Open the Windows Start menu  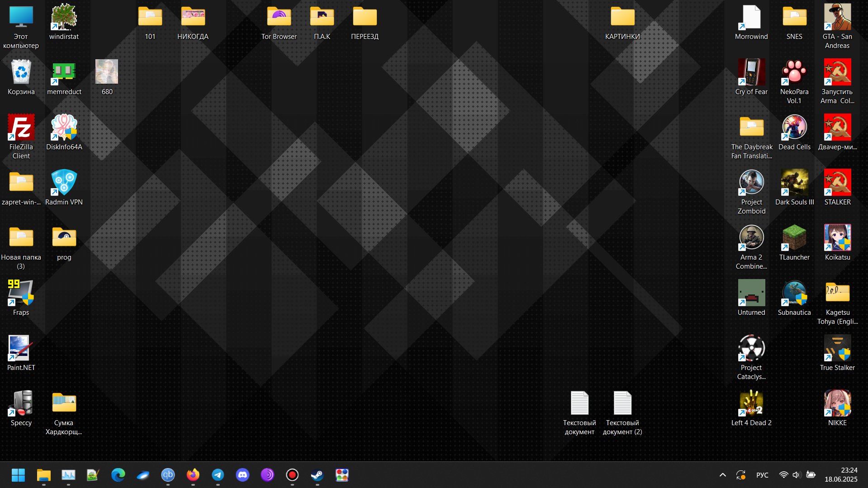pyautogui.click(x=18, y=475)
